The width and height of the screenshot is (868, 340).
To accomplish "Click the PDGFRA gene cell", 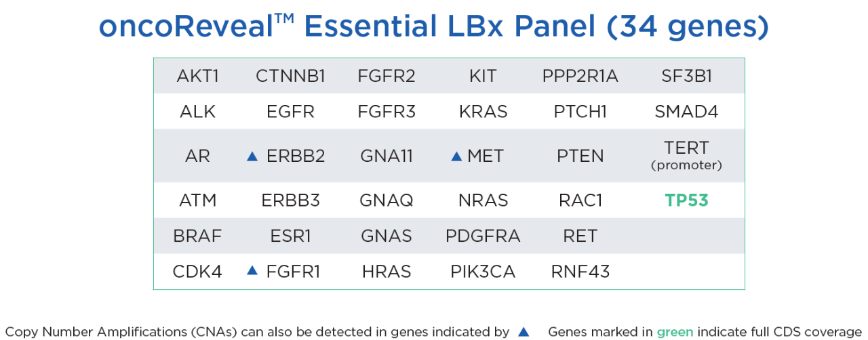I will (483, 236).
